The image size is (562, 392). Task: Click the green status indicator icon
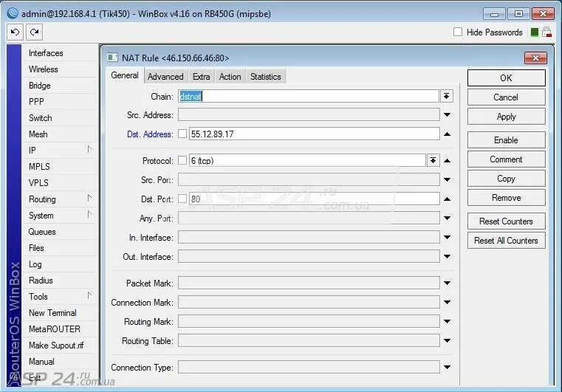point(535,32)
